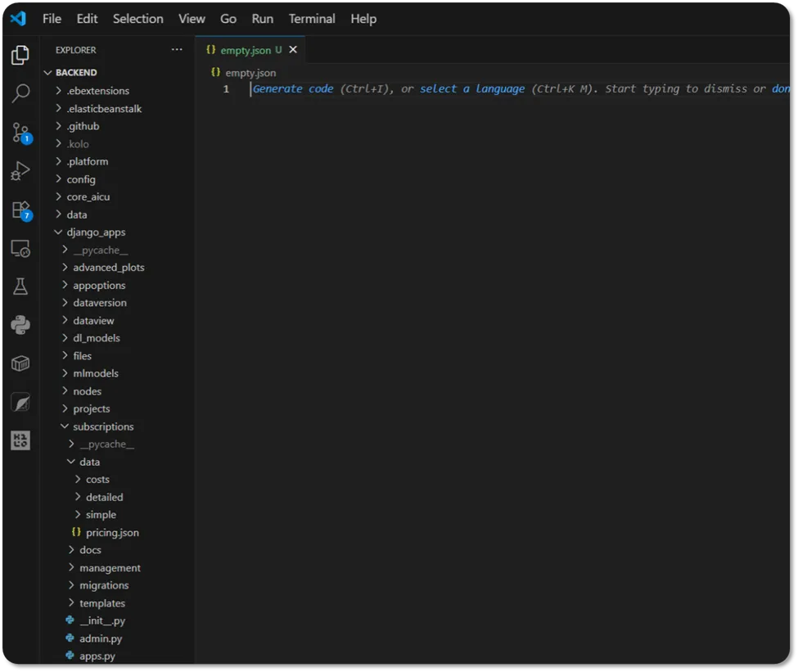The width and height of the screenshot is (798, 672).
Task: Open the Terminal menu
Action: click(x=312, y=19)
